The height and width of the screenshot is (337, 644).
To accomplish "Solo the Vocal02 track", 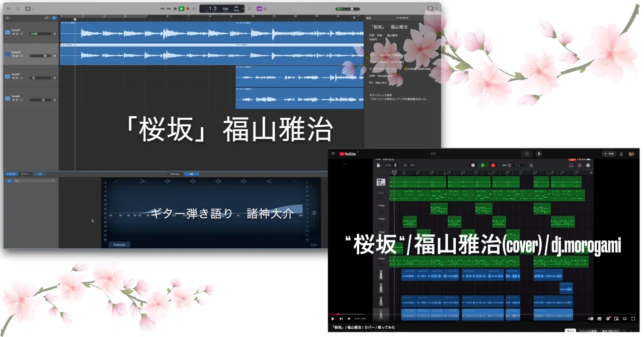I will [x=17, y=100].
